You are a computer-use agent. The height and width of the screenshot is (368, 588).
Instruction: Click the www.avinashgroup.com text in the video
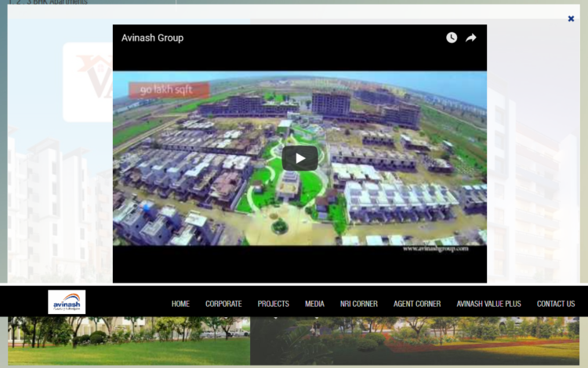[436, 249]
